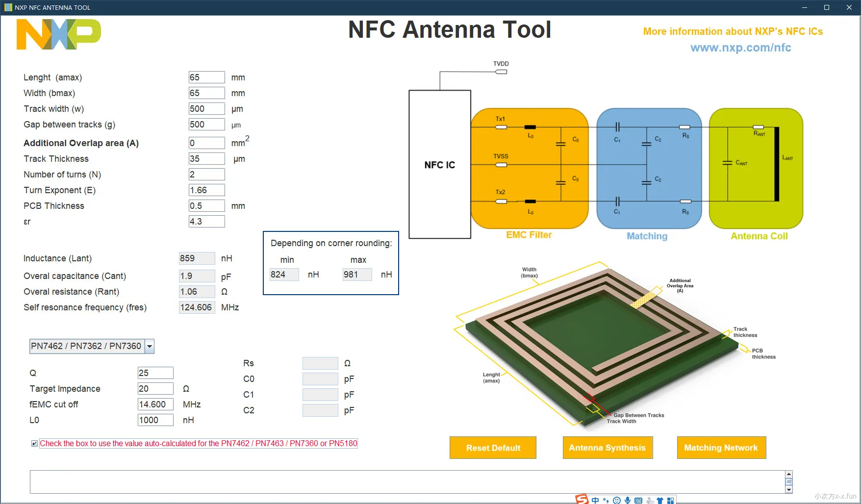
Task: Open the IME toolbox grid icon
Action: coord(670,500)
